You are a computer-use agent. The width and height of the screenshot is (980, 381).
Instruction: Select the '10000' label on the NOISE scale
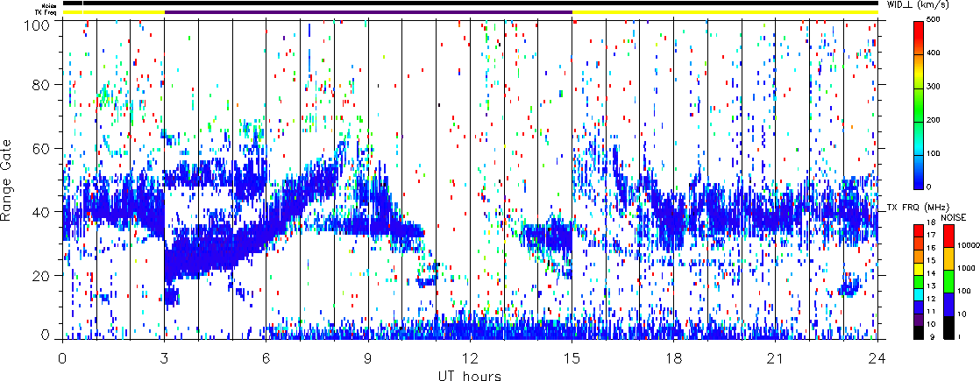click(967, 247)
